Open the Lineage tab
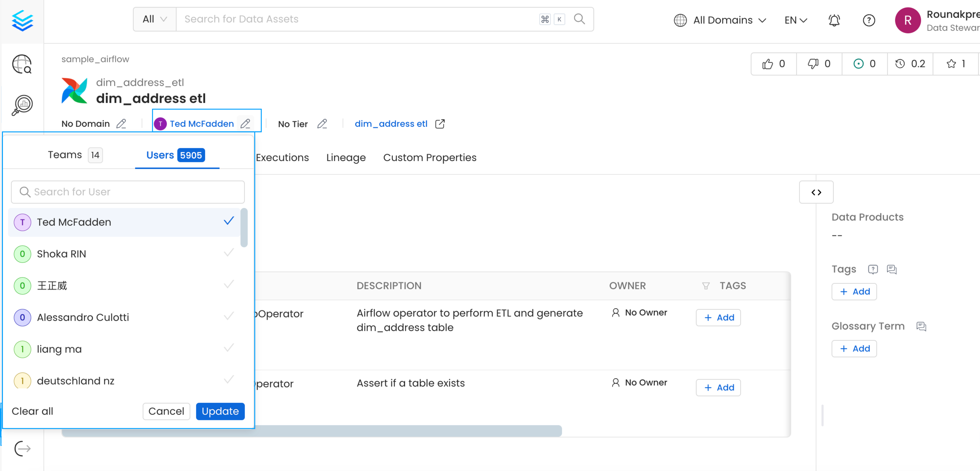The height and width of the screenshot is (471, 980). pos(345,157)
